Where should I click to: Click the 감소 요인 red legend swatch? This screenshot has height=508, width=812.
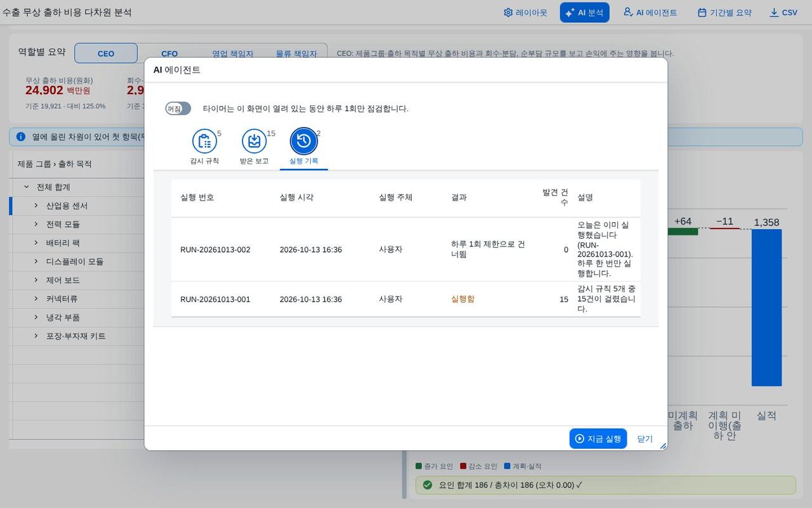point(463,466)
